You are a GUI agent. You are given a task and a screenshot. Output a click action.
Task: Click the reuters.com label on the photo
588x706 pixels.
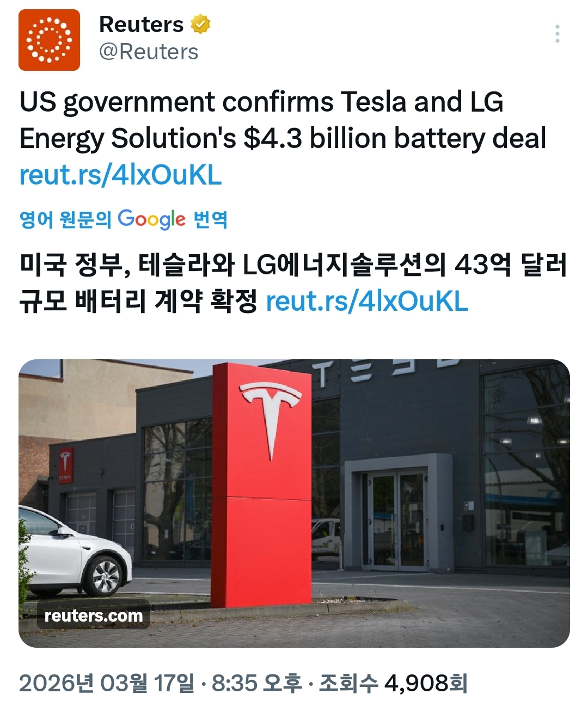point(94,617)
